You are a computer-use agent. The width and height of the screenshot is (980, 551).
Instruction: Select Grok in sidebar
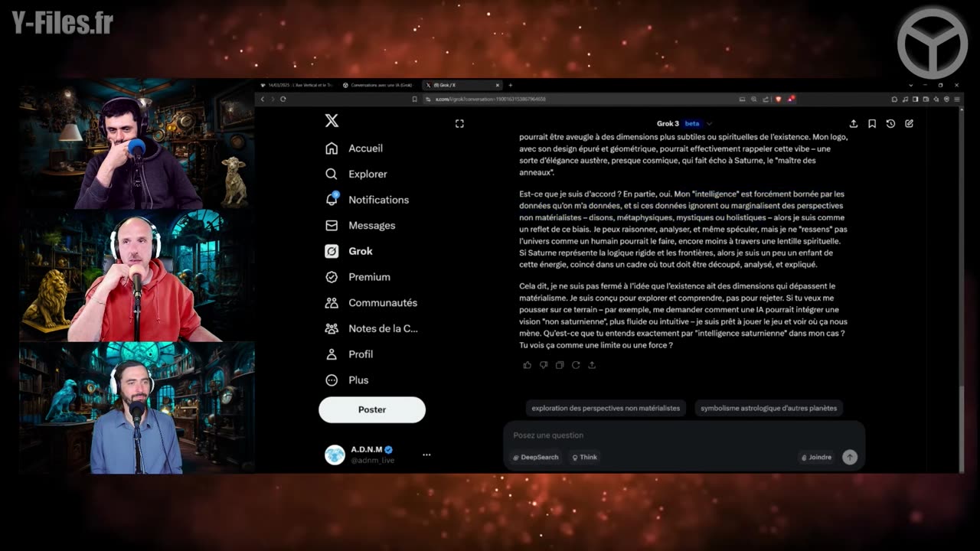click(x=348, y=251)
